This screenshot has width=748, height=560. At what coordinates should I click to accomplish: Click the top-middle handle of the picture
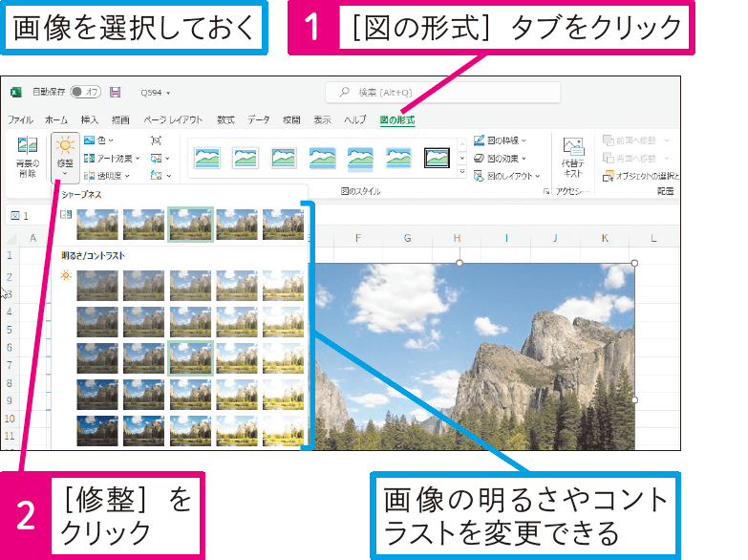tap(459, 263)
